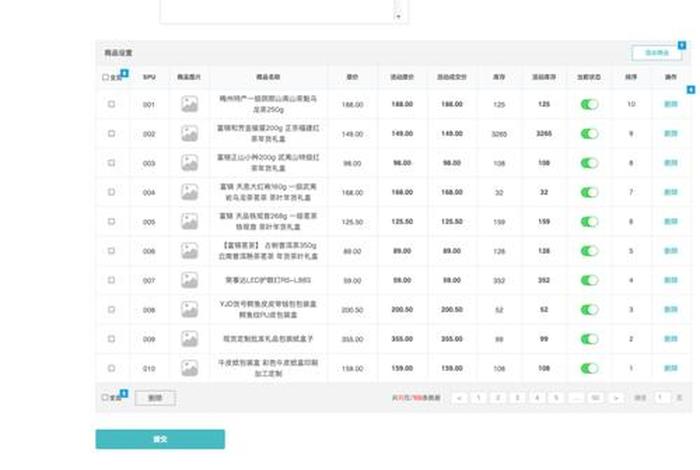700x470 pixels.
Task: Go to previous page with left arrow
Action: [x=459, y=398]
